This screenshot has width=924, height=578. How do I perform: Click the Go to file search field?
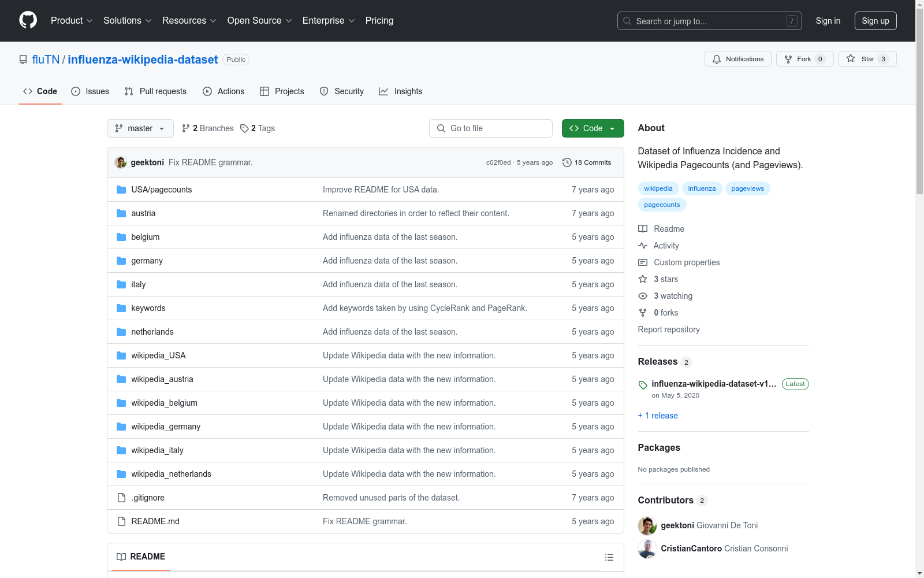coord(491,128)
